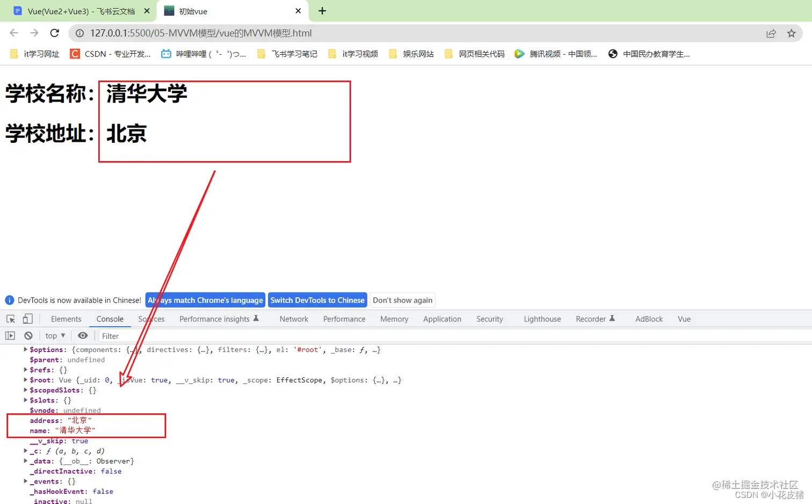Image resolution: width=812 pixels, height=504 pixels.
Task: Close the 初始vue tab
Action: pyautogui.click(x=298, y=11)
